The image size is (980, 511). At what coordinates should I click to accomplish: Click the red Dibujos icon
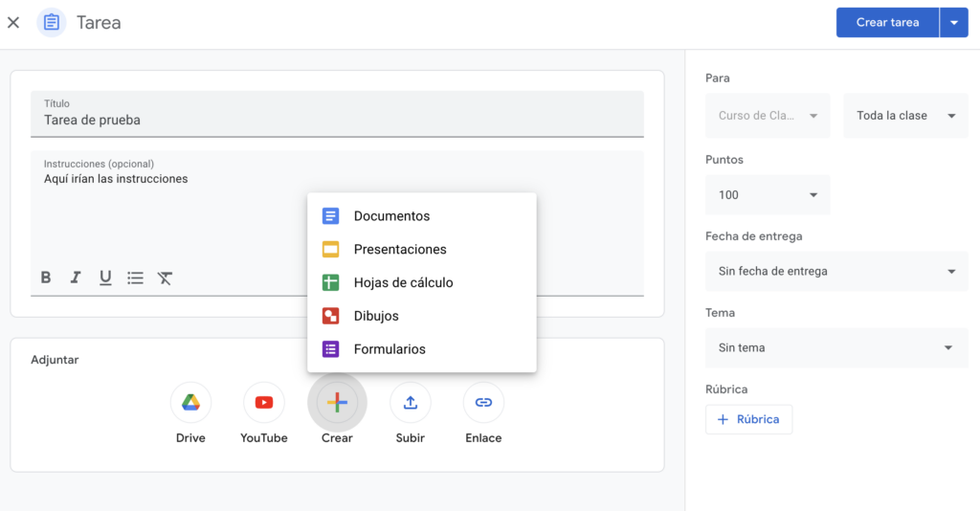(330, 316)
